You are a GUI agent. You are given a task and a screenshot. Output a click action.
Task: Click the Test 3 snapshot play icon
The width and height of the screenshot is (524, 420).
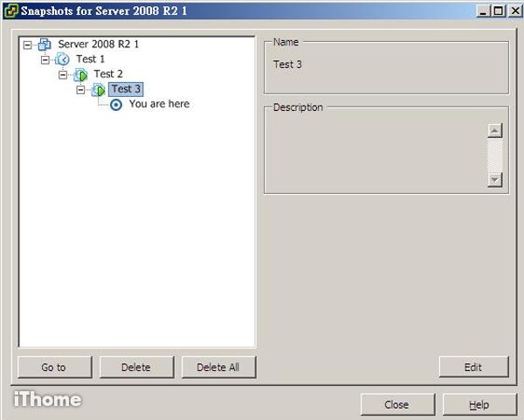tap(99, 90)
